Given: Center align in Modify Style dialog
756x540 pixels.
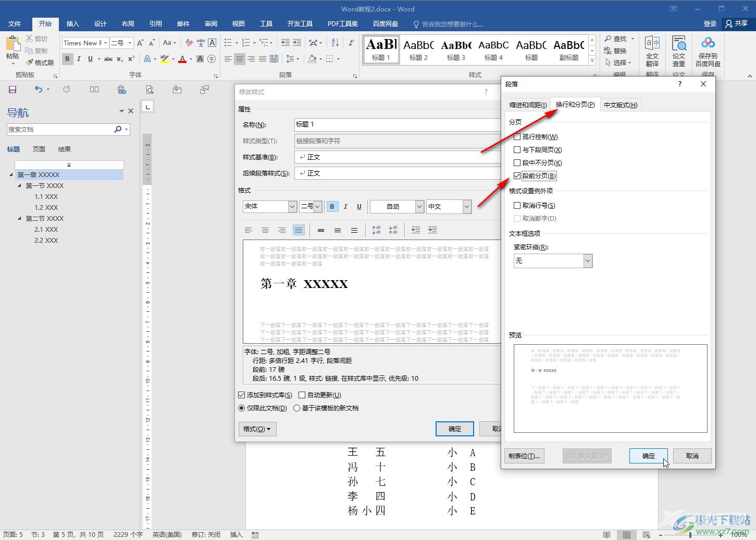Looking at the screenshot, I should [x=265, y=230].
